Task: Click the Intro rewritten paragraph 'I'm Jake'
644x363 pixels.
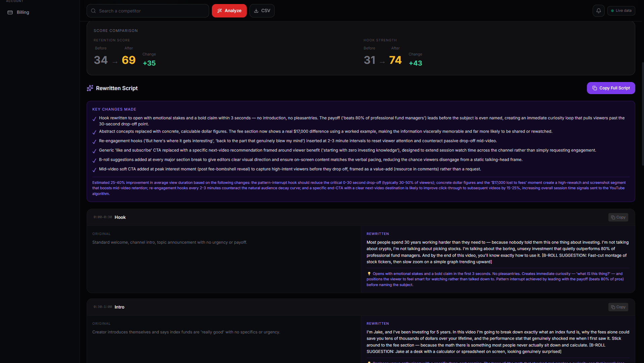Action: pos(498,342)
